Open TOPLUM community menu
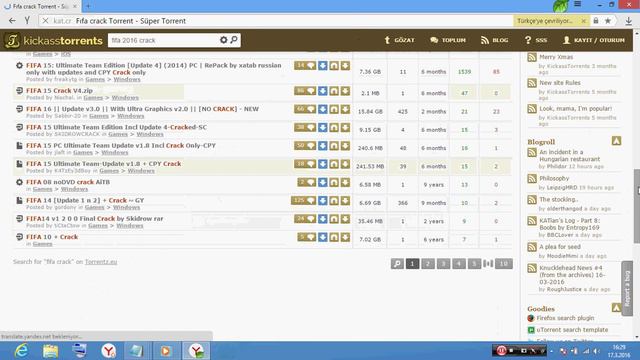 click(448, 40)
